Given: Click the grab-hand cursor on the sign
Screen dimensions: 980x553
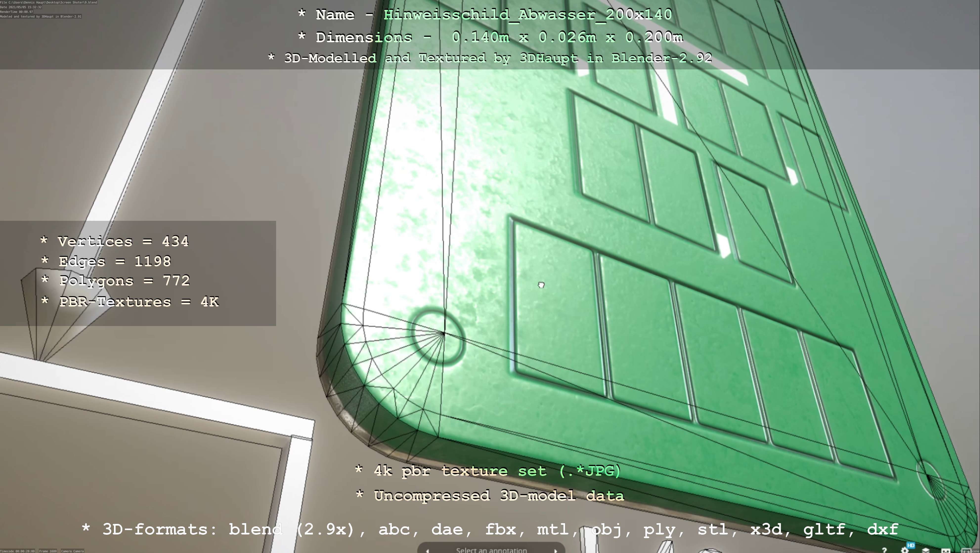Looking at the screenshot, I should pyautogui.click(x=541, y=285).
